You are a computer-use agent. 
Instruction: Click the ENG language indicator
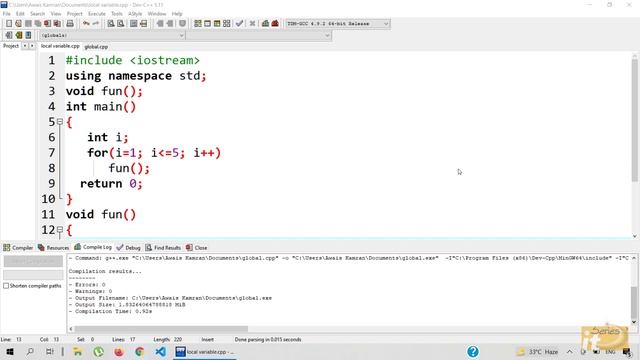pos(610,351)
